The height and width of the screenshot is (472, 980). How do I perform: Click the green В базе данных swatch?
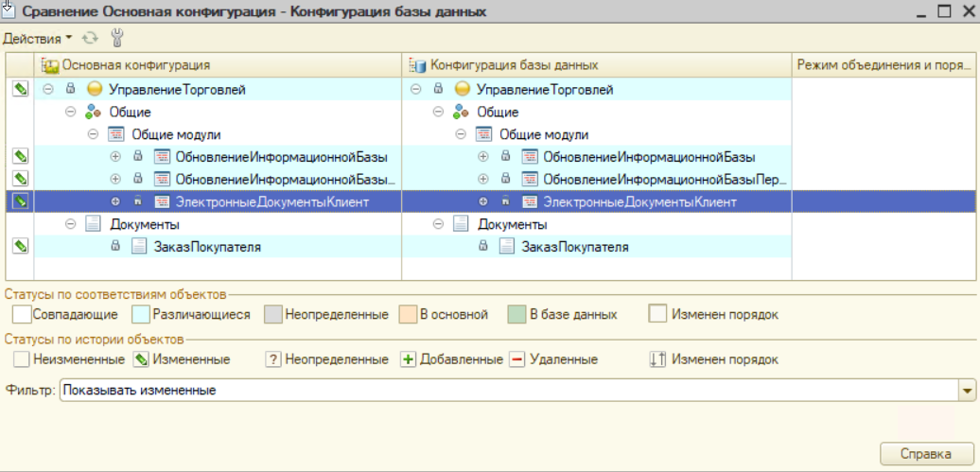coord(516,314)
